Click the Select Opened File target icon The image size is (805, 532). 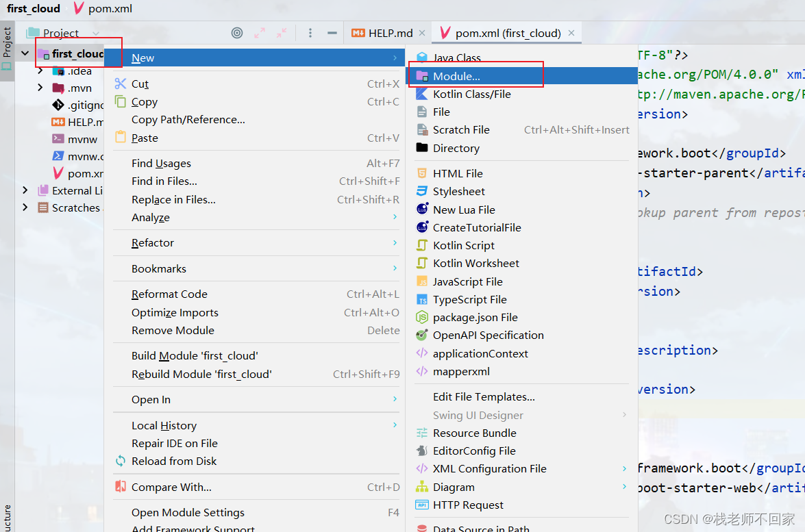tap(236, 33)
